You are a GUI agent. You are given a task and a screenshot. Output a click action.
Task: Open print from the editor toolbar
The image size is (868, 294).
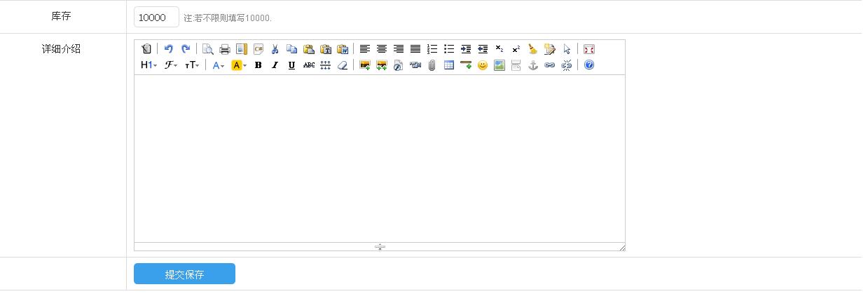[x=225, y=49]
